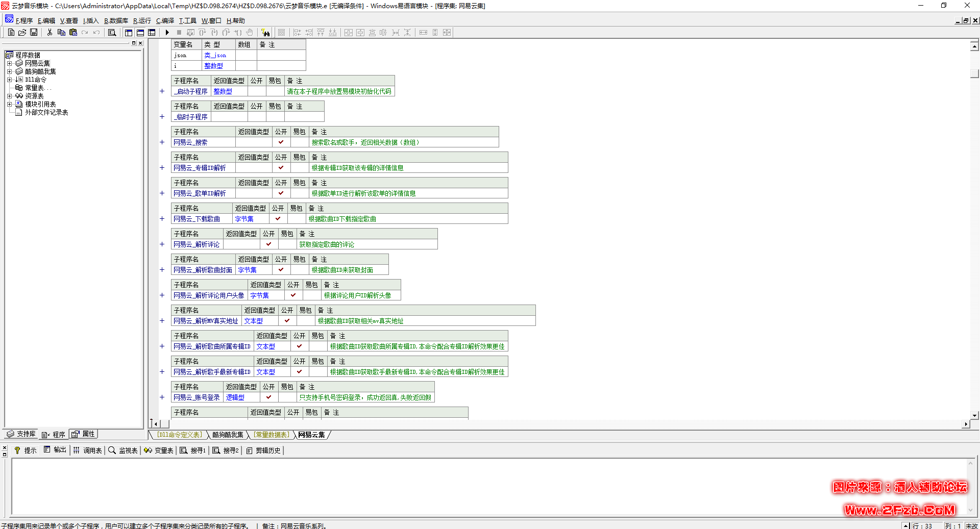Screen dimensions: 980x529
Task: Expand the 模块引用表 tree node
Action: pyautogui.click(x=9, y=104)
